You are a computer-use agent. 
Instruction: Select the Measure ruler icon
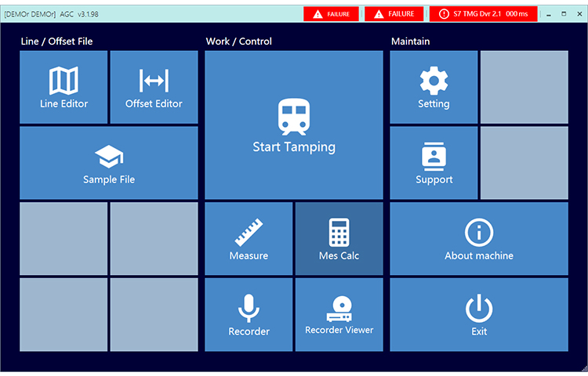tap(249, 233)
